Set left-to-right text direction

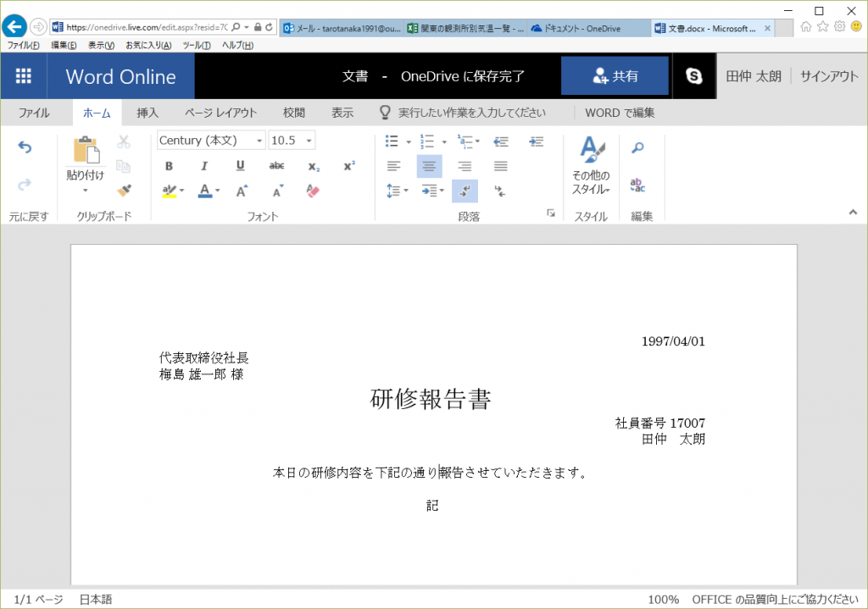pyautogui.click(x=465, y=191)
